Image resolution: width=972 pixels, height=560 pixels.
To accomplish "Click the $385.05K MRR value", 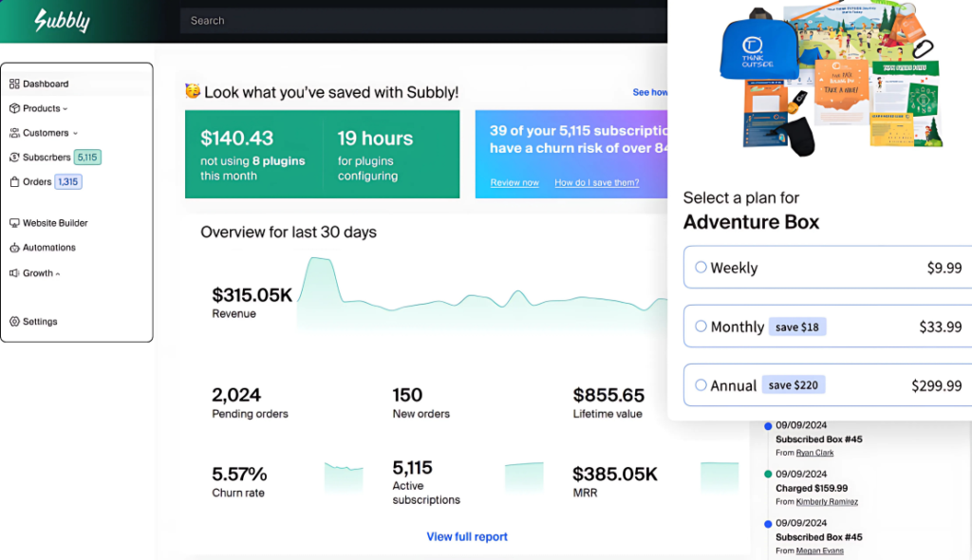I will tap(614, 474).
